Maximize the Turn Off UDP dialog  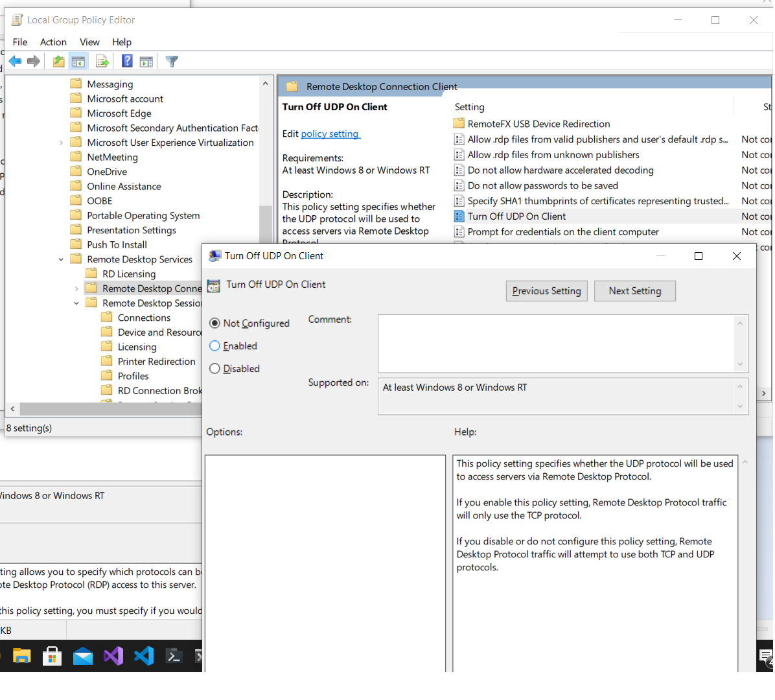[698, 255]
